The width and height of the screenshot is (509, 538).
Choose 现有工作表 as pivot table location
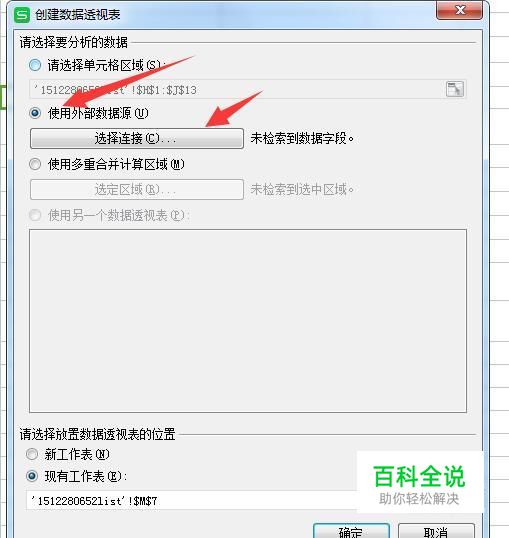[x=32, y=476]
